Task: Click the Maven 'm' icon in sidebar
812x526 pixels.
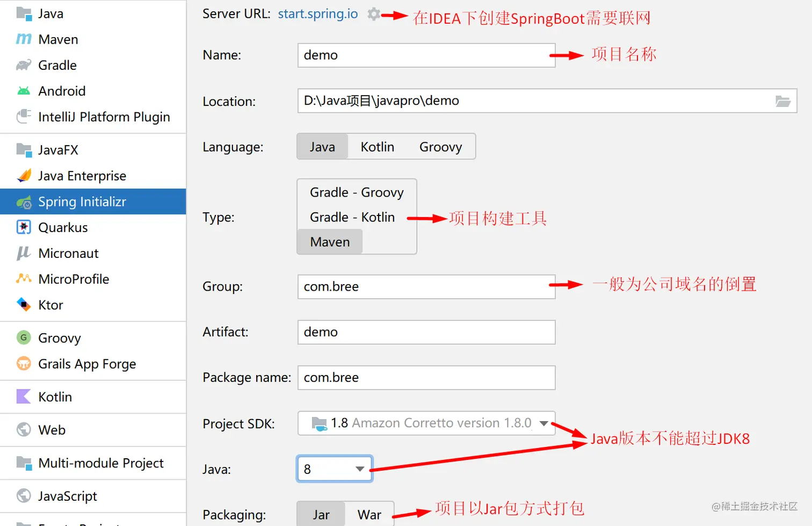Action: [24, 39]
